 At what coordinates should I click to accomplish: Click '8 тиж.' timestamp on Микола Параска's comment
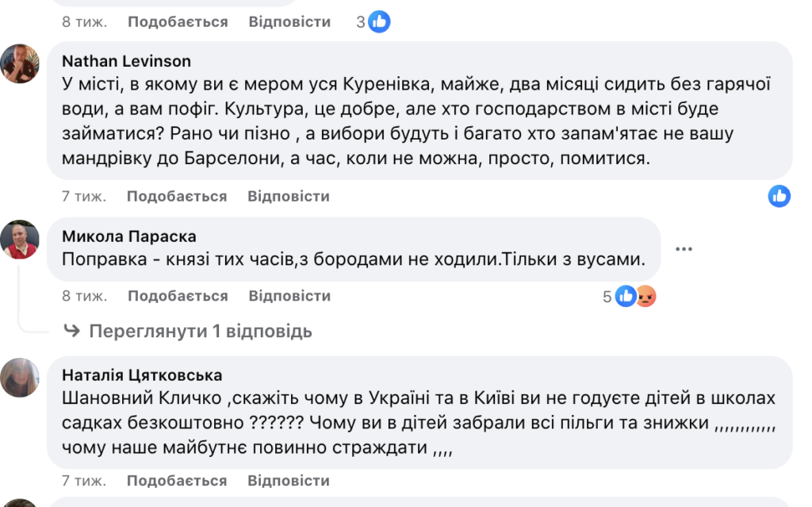84,296
